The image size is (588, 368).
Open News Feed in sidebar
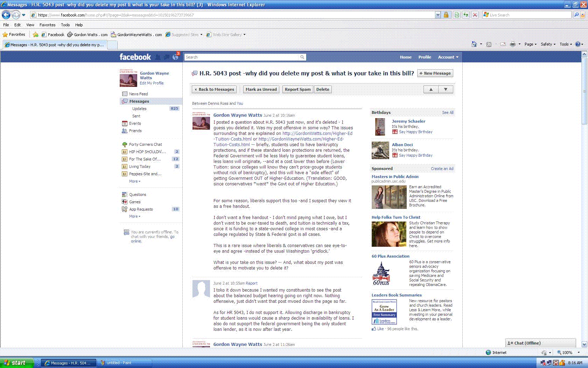(138, 94)
